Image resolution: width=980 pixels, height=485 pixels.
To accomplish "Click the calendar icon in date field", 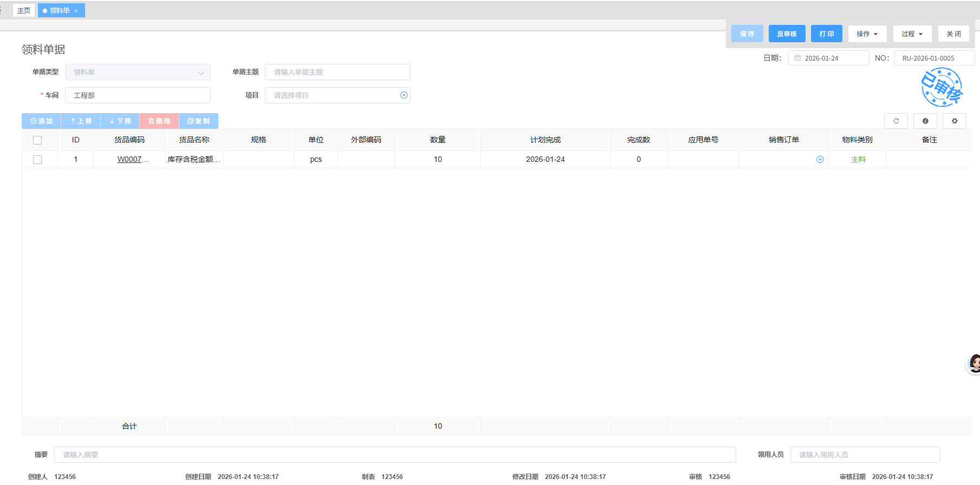I will [797, 58].
